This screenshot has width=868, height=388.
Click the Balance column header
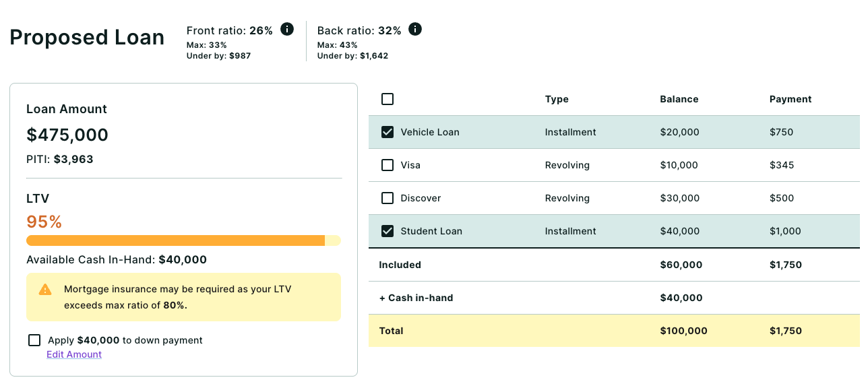pyautogui.click(x=679, y=99)
